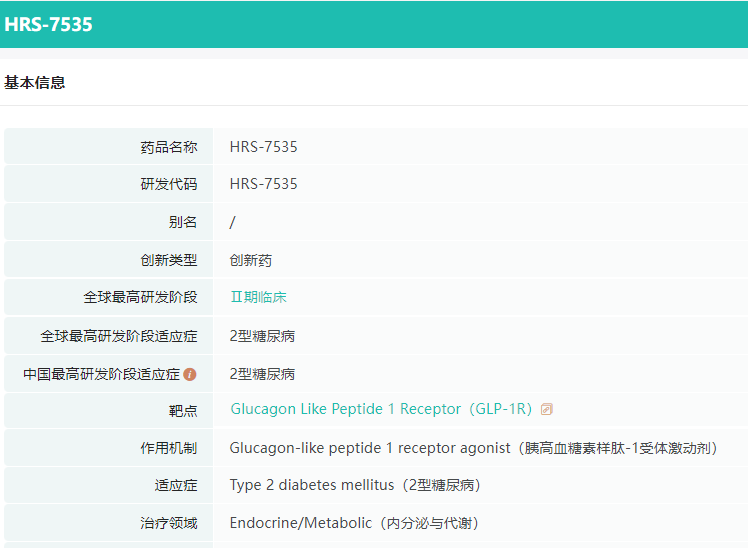Click the link icon after GLP-1R target
The width and height of the screenshot is (748, 548).
(547, 409)
